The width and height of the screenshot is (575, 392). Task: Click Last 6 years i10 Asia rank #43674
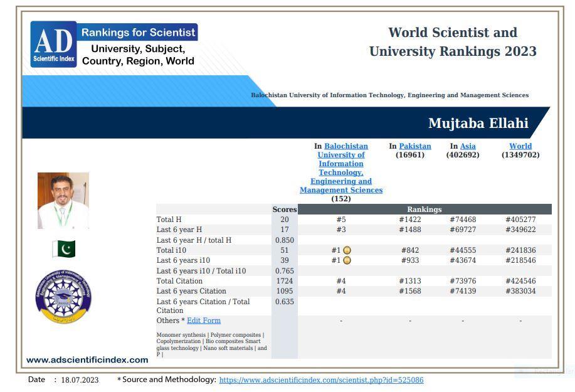pos(463,260)
